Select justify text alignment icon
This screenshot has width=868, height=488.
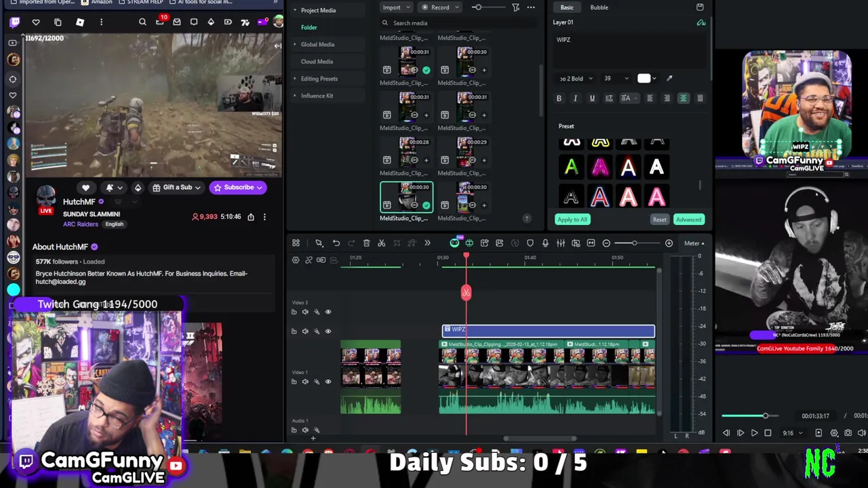[x=700, y=99]
